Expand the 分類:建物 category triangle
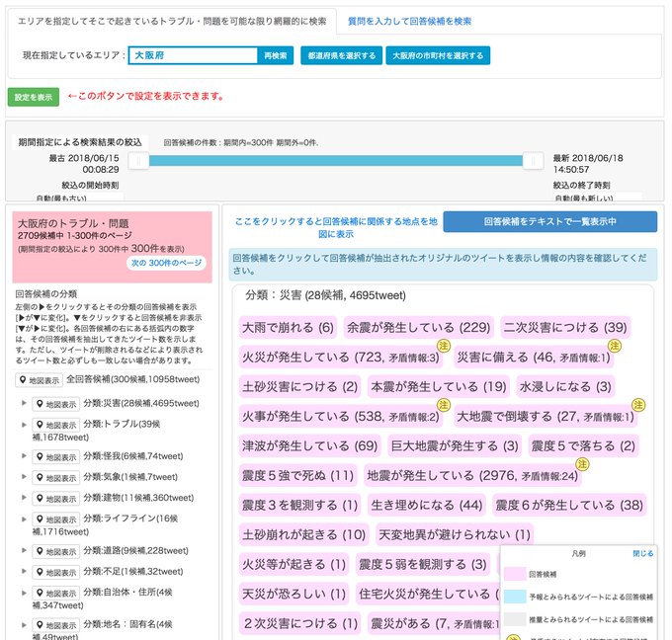Image resolution: width=672 pixels, height=640 pixels. coord(24,498)
